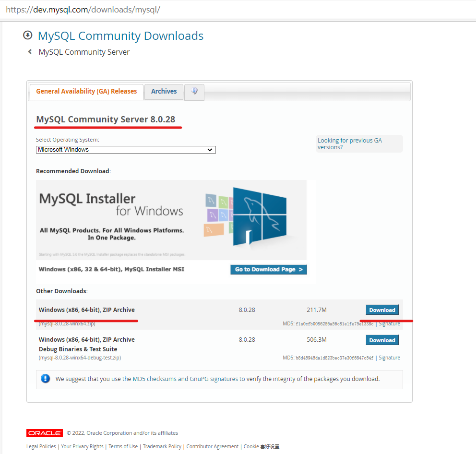The image size is (476, 454).
Task: Open the MySQL Community Downloads heading link
Action: click(120, 36)
